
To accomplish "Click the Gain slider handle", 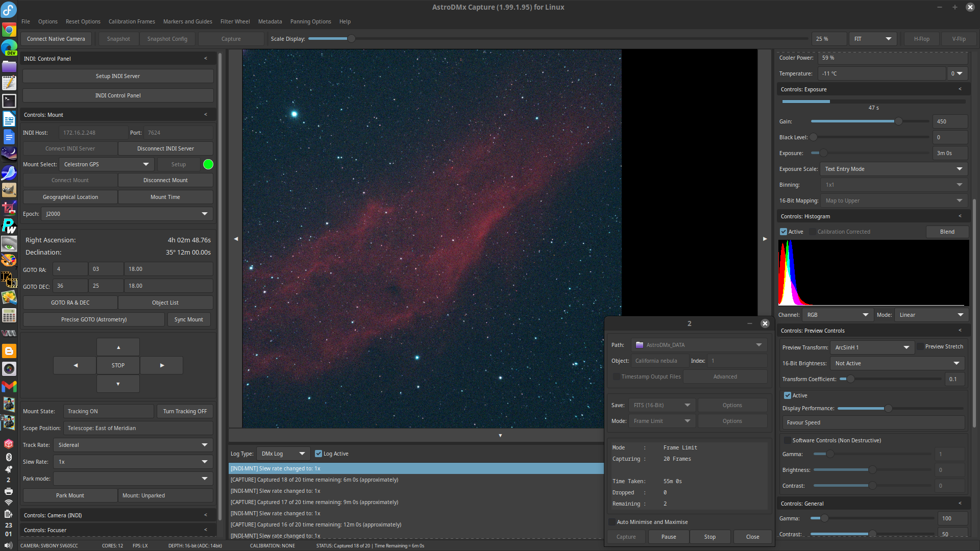I will pyautogui.click(x=898, y=121).
